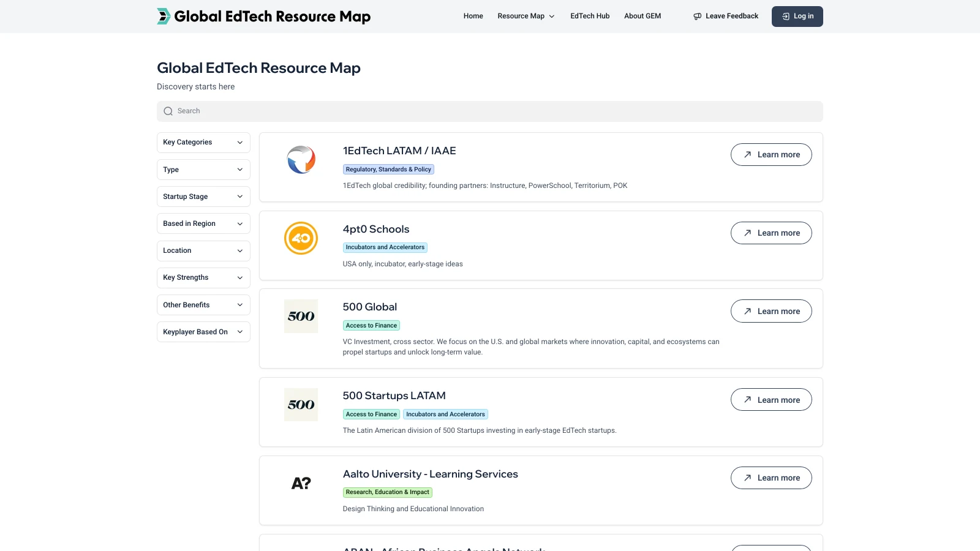Click the 4pt0 Schools title
980x551 pixels.
(376, 229)
